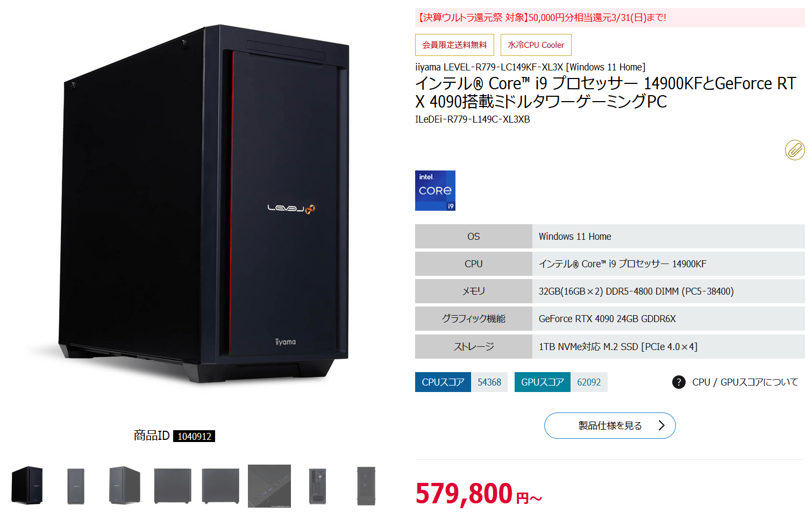Select the highlighted top-panel close-up thumbnail
The width and height of the screenshot is (812, 513).
(269, 486)
